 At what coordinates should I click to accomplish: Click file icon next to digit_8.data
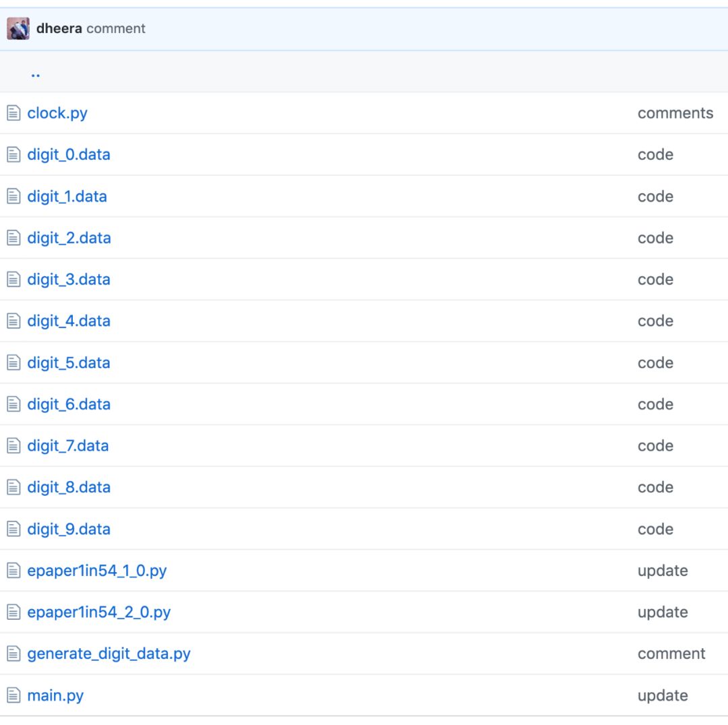coord(13,487)
